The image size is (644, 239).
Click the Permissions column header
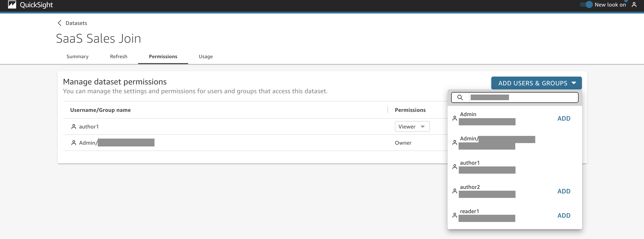coord(410,110)
